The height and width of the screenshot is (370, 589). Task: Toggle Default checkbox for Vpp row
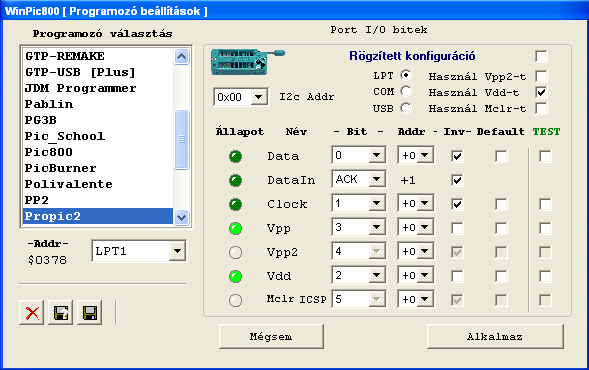501,228
